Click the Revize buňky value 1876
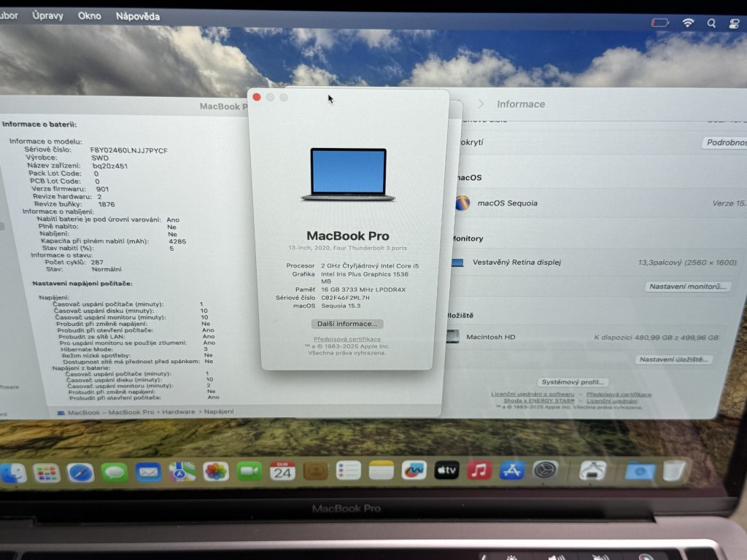 107,204
